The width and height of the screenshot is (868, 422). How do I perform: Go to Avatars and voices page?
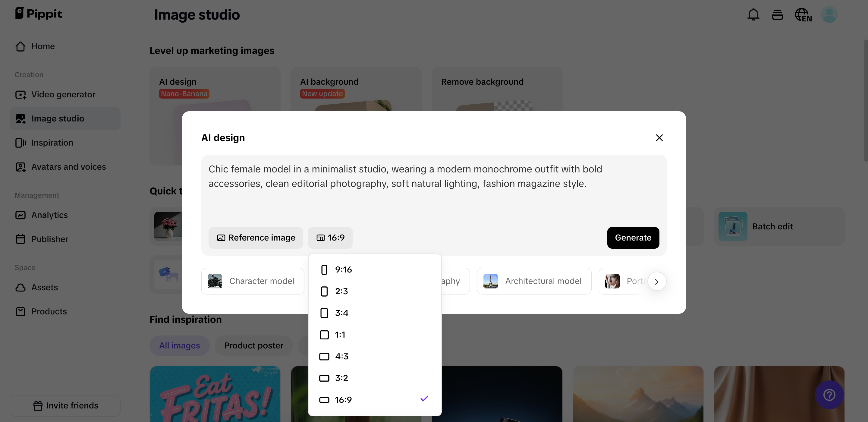click(x=68, y=167)
